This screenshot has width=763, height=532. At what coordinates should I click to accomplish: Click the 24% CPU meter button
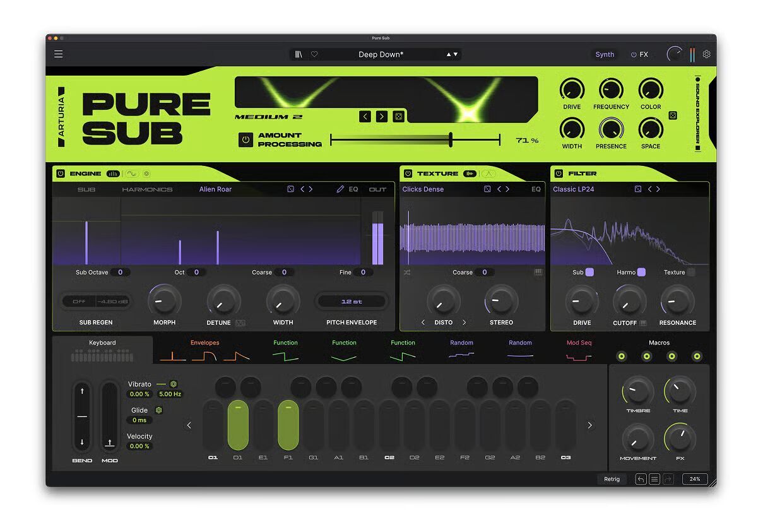695,479
